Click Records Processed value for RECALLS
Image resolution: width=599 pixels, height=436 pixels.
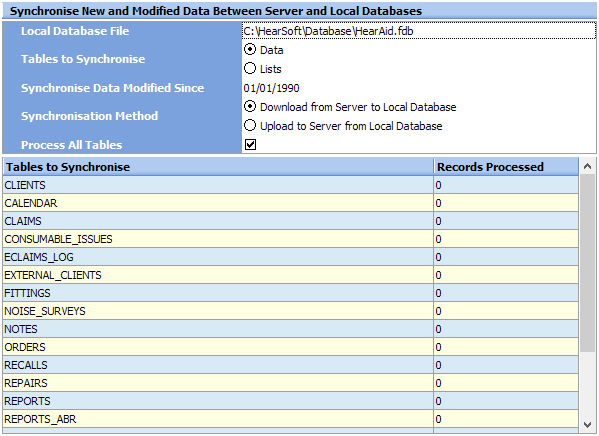[506, 365]
